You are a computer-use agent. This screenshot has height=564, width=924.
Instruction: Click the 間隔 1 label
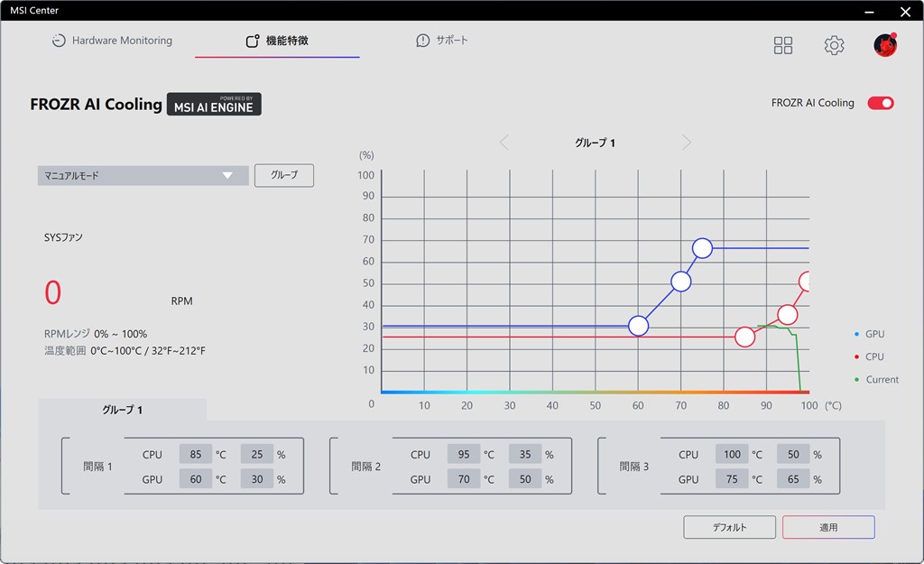97,467
